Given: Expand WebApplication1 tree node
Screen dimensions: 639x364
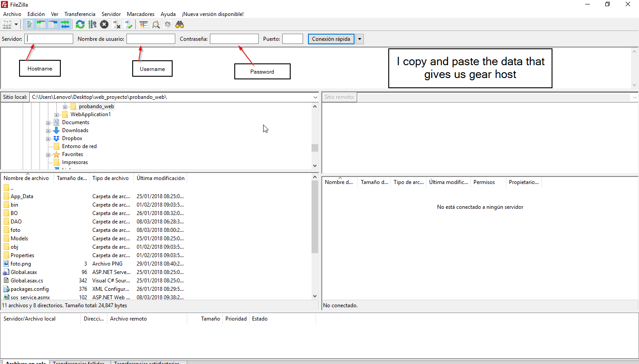Looking at the screenshot, I should (x=56, y=115).
